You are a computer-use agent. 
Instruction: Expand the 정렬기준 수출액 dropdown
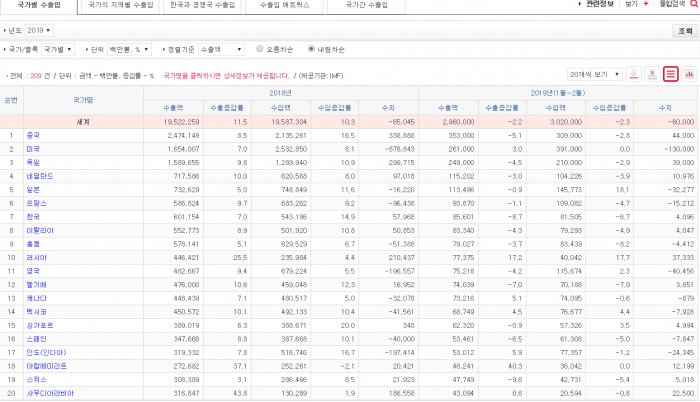pos(219,48)
